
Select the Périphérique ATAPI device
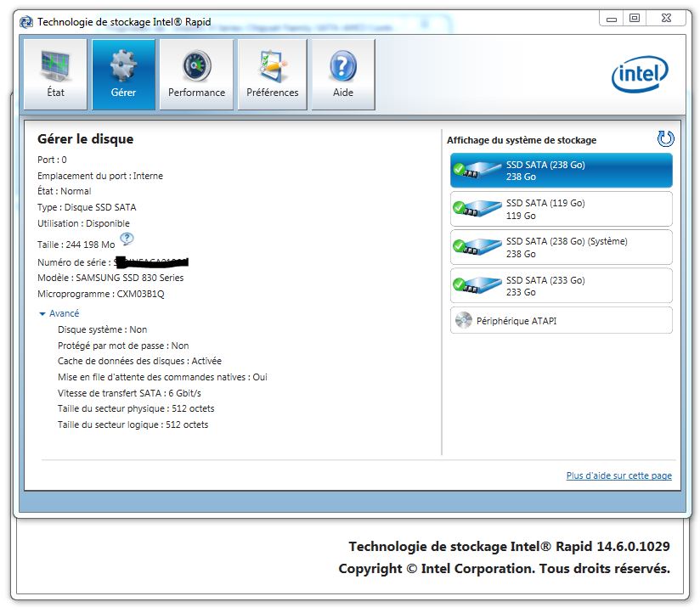tap(562, 320)
